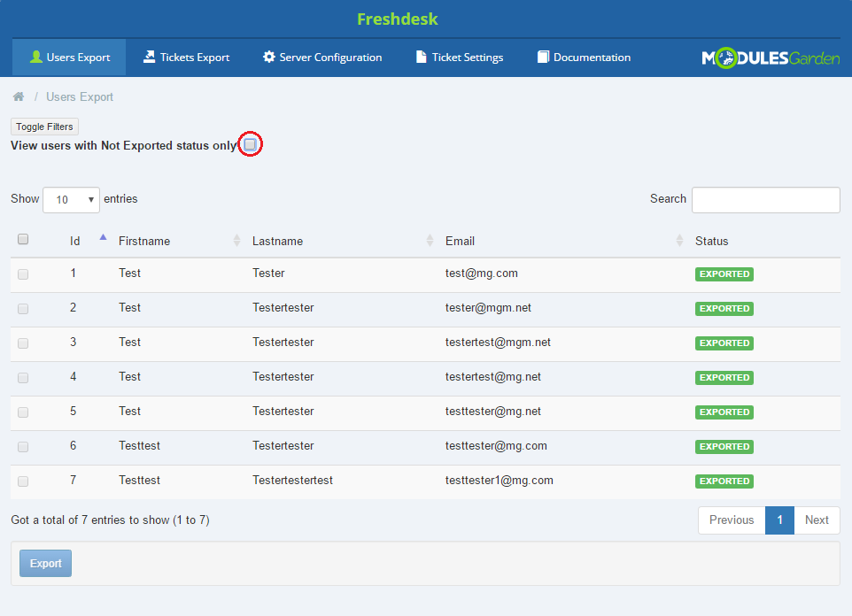This screenshot has width=852, height=616.
Task: Click the email testtester1@mg.com
Action: [x=499, y=481]
